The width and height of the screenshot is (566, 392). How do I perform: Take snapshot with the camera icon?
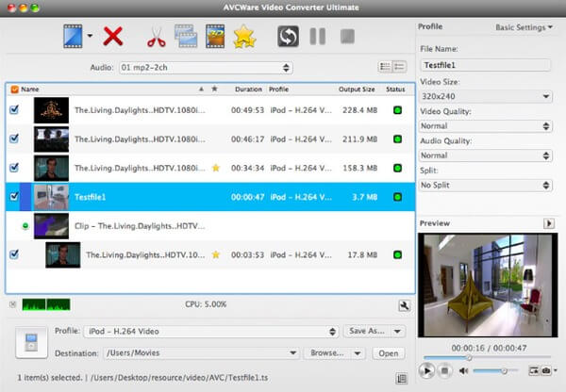click(546, 370)
